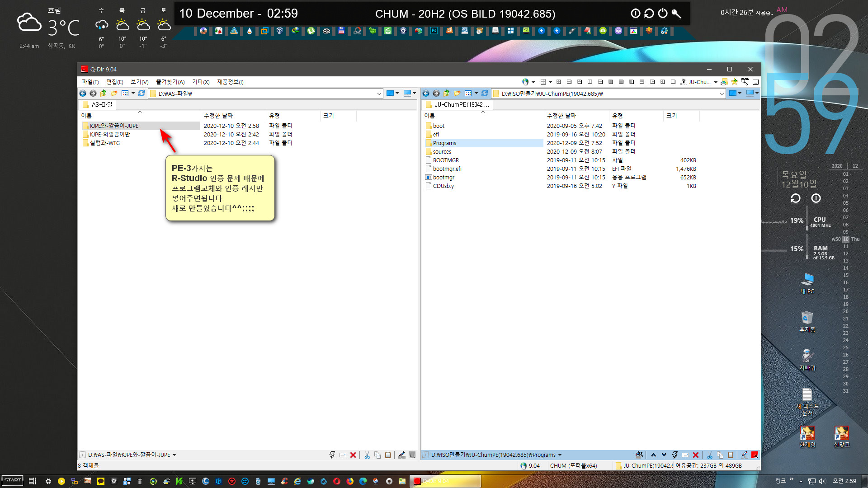868x488 pixels.
Task: Select the bootmgr.efi file
Action: pyautogui.click(x=447, y=169)
